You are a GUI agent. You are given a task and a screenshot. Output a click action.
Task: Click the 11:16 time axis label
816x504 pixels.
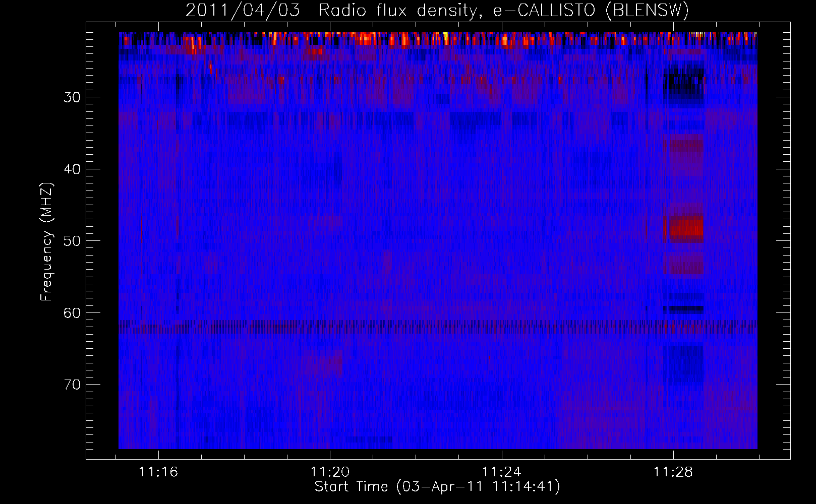tap(158, 472)
